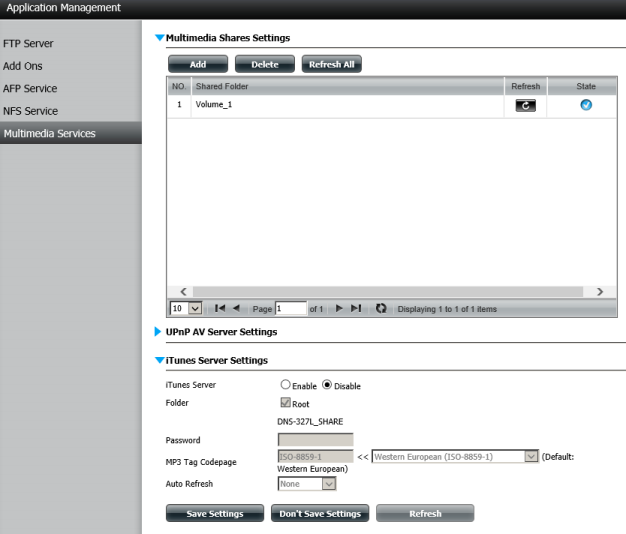Click the 'Displaying 1 to 1 of 1 items' text
The image size is (626, 534).
[447, 309]
